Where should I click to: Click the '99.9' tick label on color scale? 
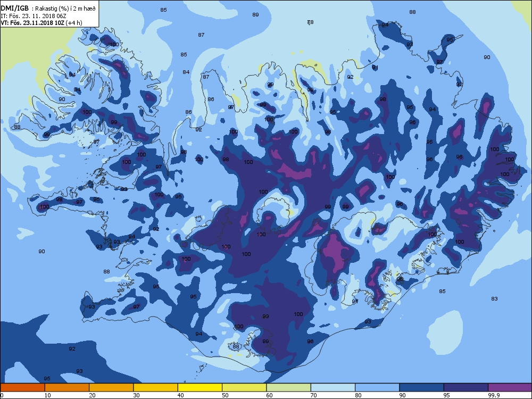(x=494, y=395)
